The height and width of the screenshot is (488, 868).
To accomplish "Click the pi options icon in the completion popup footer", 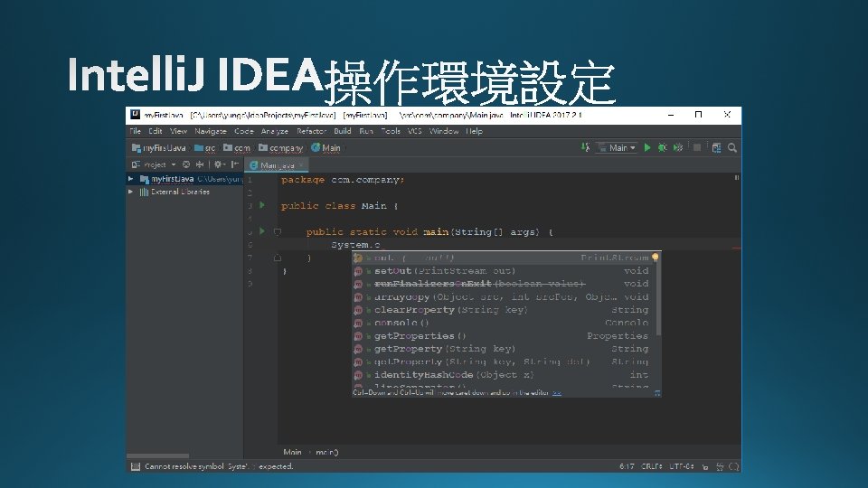I will pyautogui.click(x=657, y=393).
